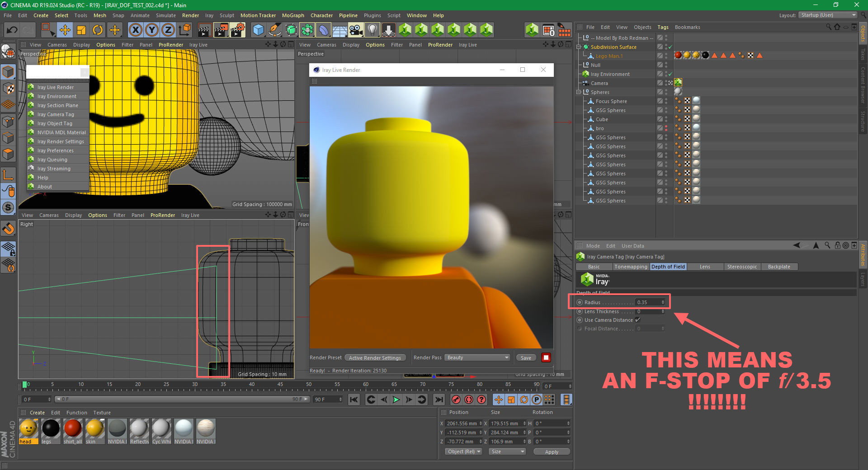
Task: Open the Object (Rel) dropdown
Action: (464, 451)
